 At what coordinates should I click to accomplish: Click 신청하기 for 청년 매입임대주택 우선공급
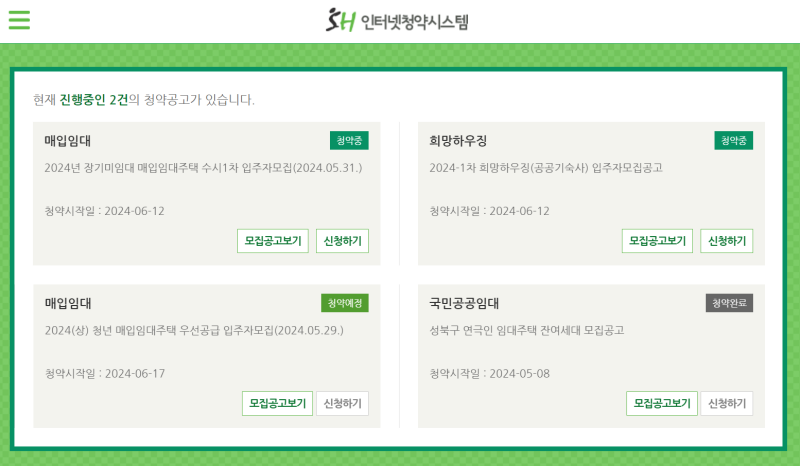(x=342, y=404)
